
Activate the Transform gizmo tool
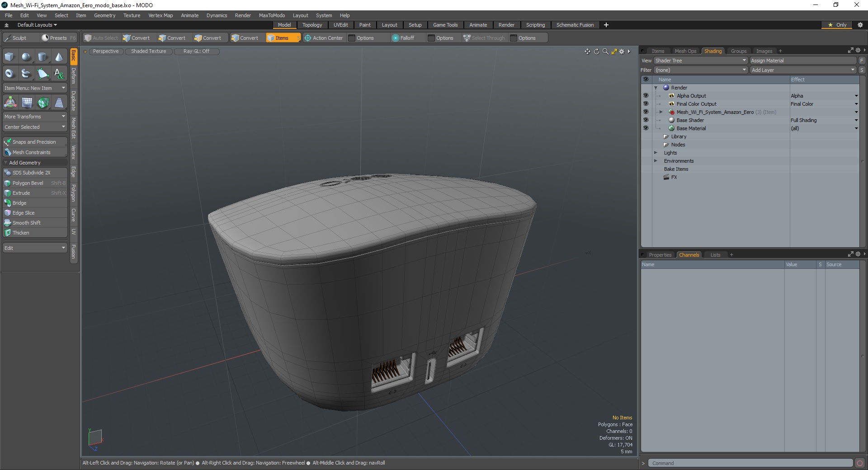click(10, 103)
